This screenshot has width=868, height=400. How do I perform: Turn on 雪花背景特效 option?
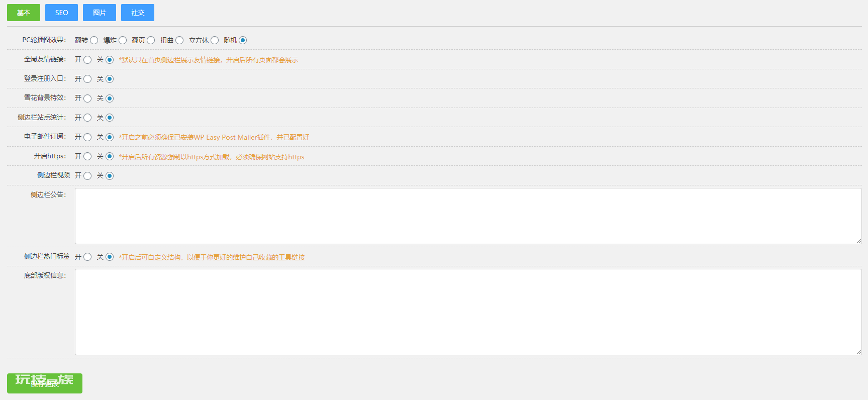pyautogui.click(x=87, y=98)
